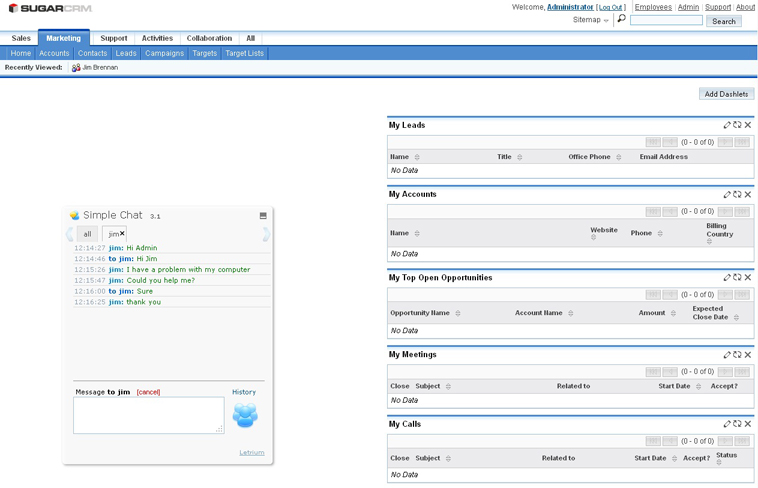Viewport: 758px width, 488px height.
Task: Open Contacts in the submenu
Action: (92, 53)
